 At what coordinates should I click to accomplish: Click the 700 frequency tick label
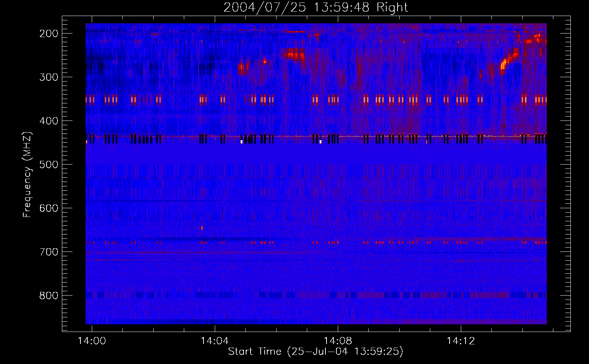[x=49, y=252]
